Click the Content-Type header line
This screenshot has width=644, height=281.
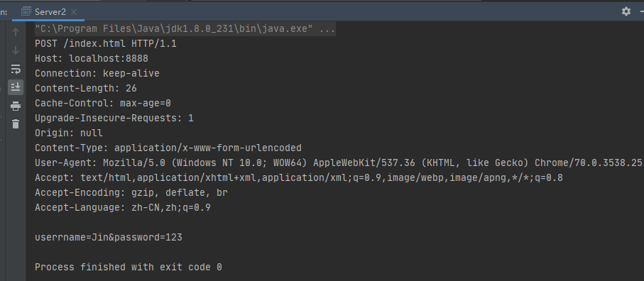[168, 148]
